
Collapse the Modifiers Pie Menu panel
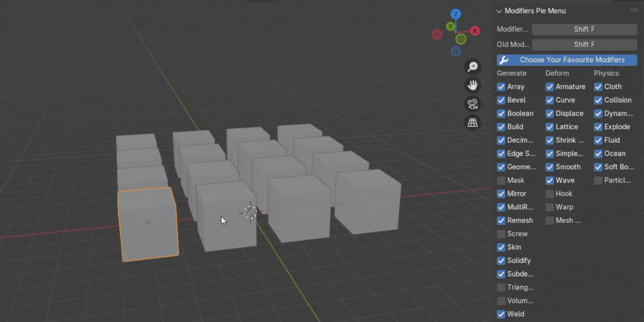tap(499, 11)
